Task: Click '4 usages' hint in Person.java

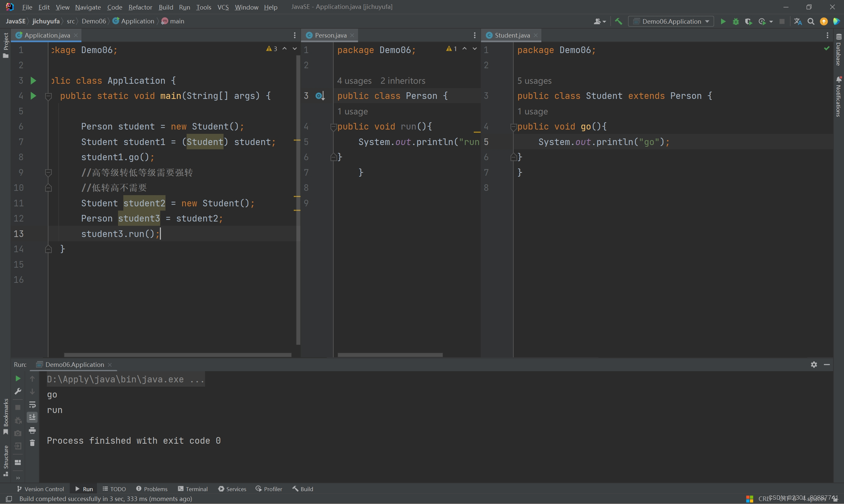Action: [354, 81]
